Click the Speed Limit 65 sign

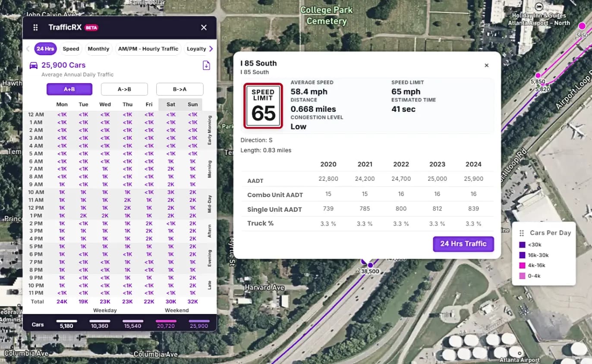(x=263, y=106)
